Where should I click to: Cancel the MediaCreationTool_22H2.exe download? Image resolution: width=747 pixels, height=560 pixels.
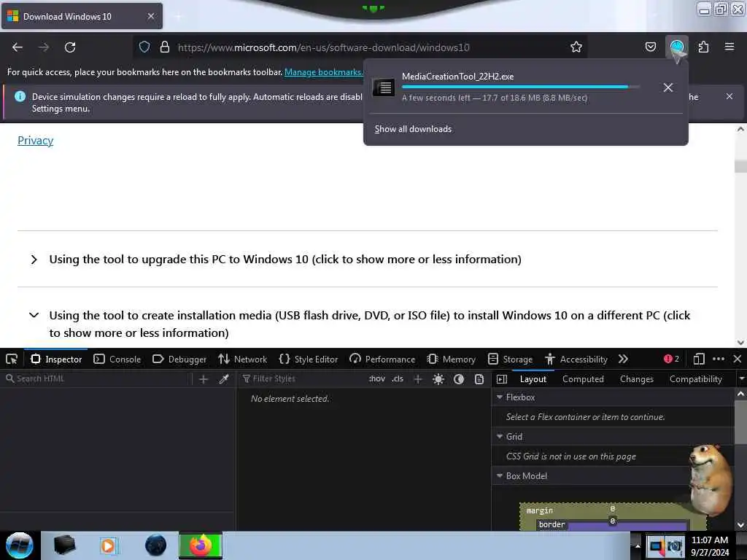point(668,87)
